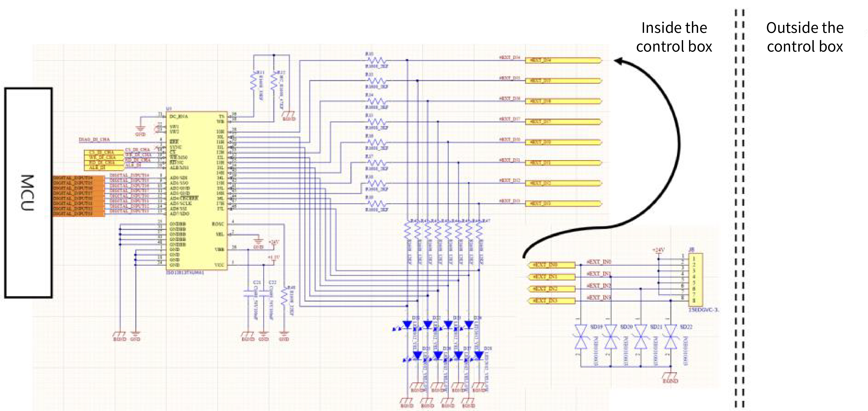The width and height of the screenshot is (868, 411).
Task: Click the VCC pin label on U1
Action: [x=219, y=265]
